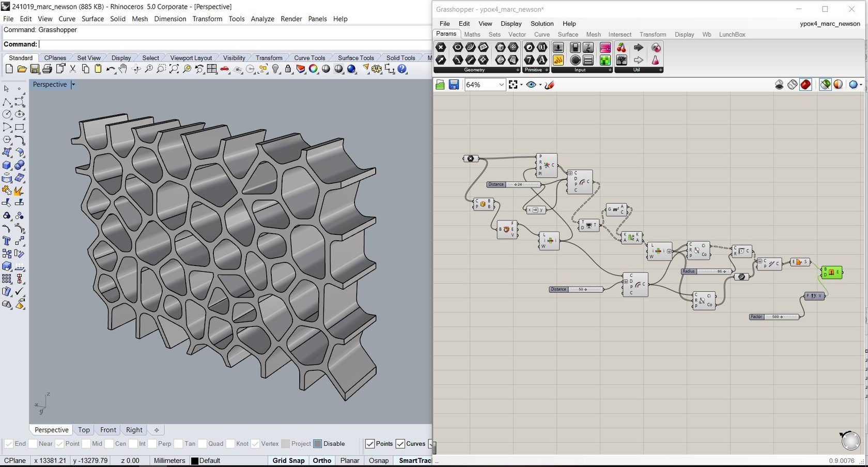
Task: Click the Undo icon in Standard toolbar
Action: 111,69
